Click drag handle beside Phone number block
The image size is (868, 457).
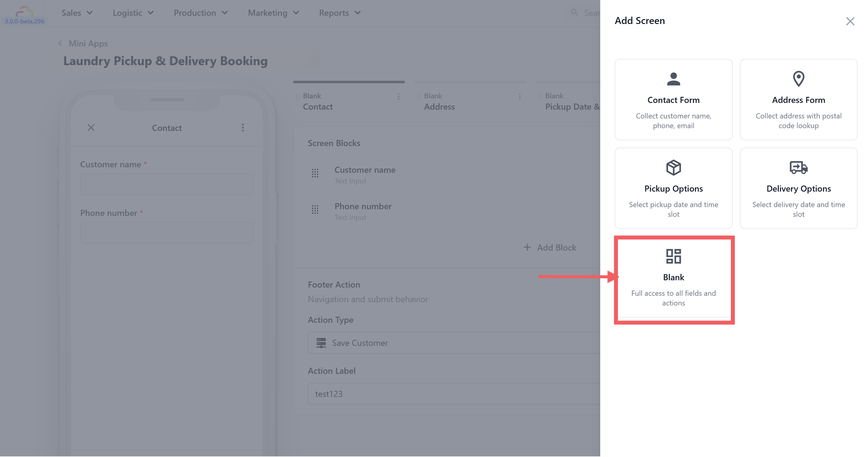click(x=315, y=210)
